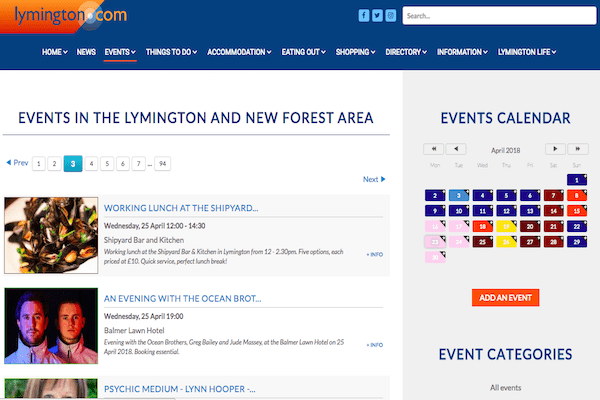Select April 23 in events calendar
The image size is (600, 400).
point(435,242)
